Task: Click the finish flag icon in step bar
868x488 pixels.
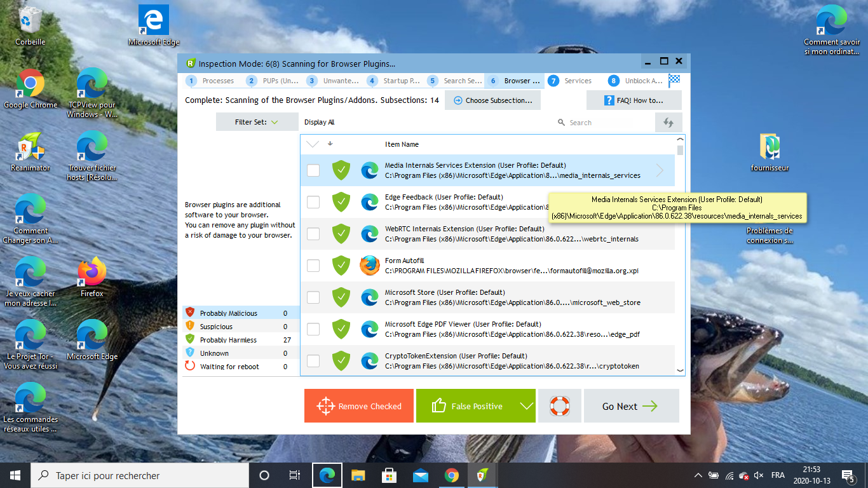Action: (674, 80)
